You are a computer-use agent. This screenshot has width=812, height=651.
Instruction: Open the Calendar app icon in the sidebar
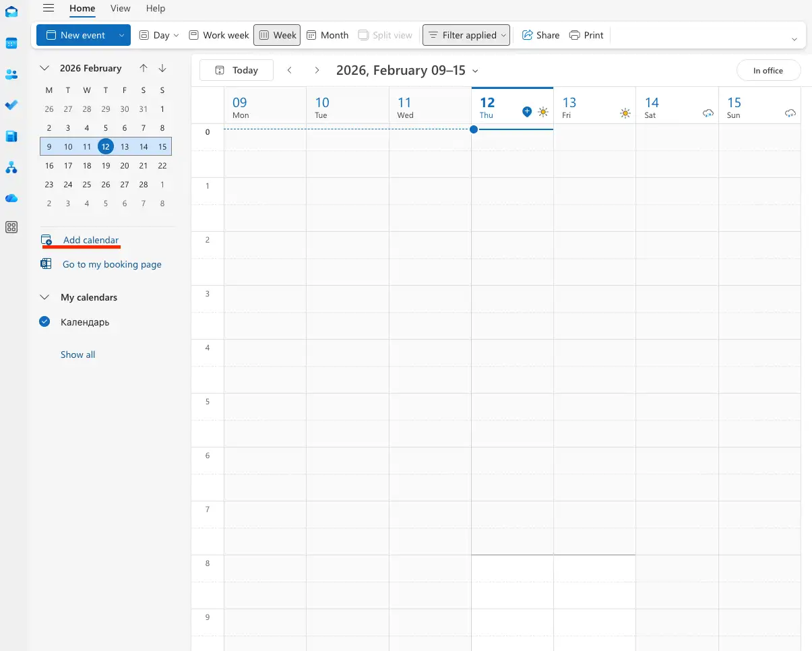pyautogui.click(x=11, y=43)
